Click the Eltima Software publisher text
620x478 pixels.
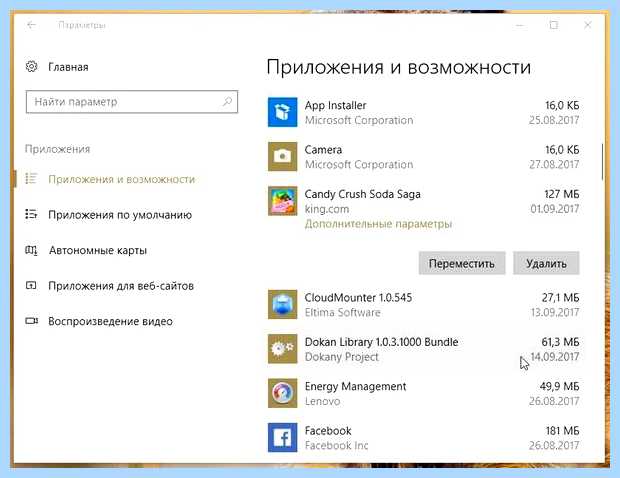(x=342, y=312)
